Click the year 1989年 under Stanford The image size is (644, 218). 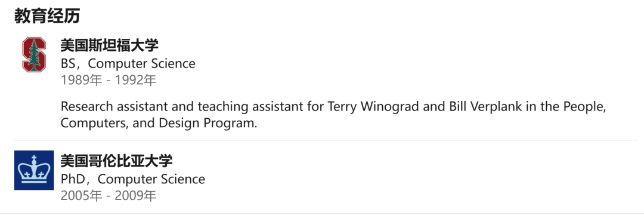tap(81, 80)
